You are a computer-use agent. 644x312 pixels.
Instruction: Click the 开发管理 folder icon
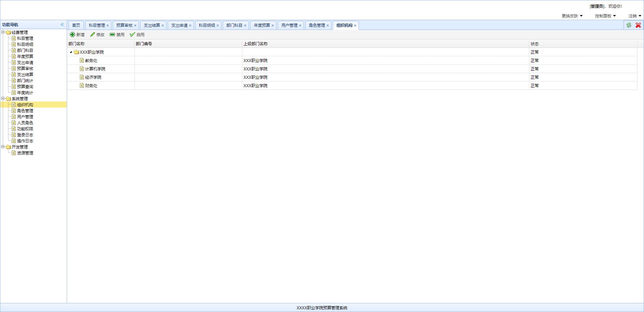point(8,147)
